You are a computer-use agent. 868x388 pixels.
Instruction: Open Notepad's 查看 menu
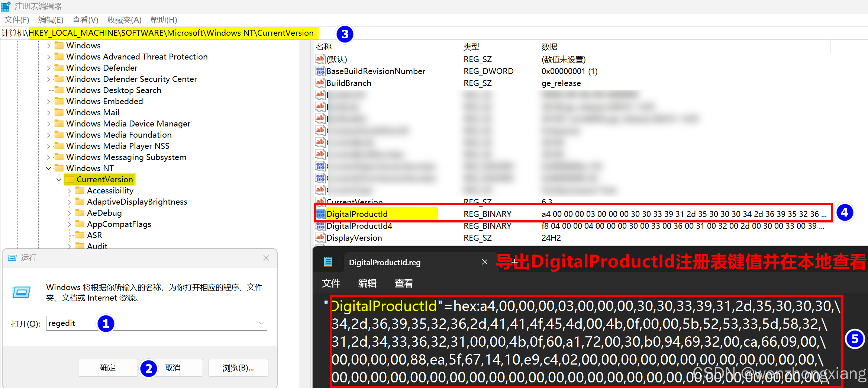(x=403, y=283)
